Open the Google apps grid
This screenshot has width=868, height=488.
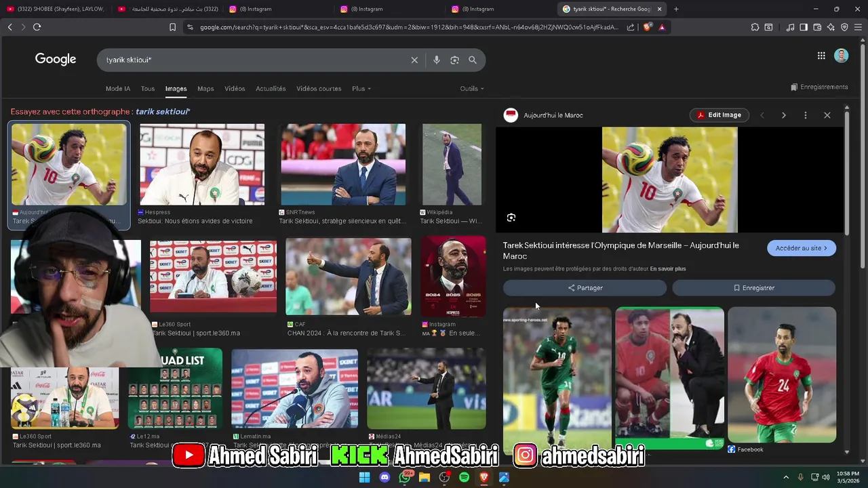tap(821, 56)
